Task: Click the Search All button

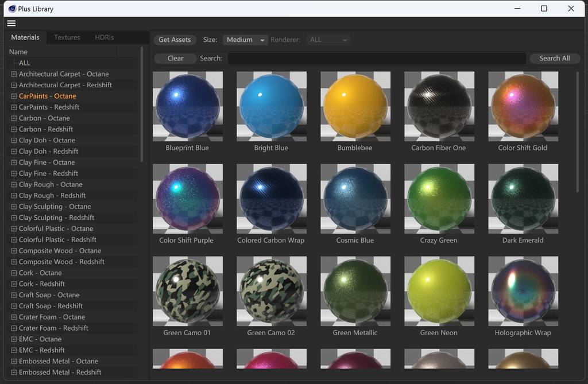Action: pos(554,59)
